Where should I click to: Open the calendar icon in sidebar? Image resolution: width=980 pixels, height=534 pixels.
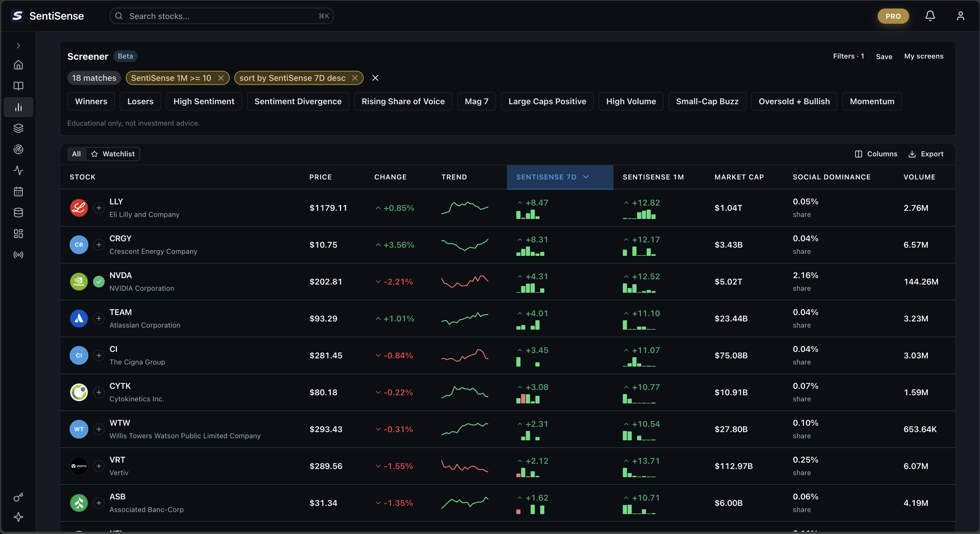coord(18,192)
